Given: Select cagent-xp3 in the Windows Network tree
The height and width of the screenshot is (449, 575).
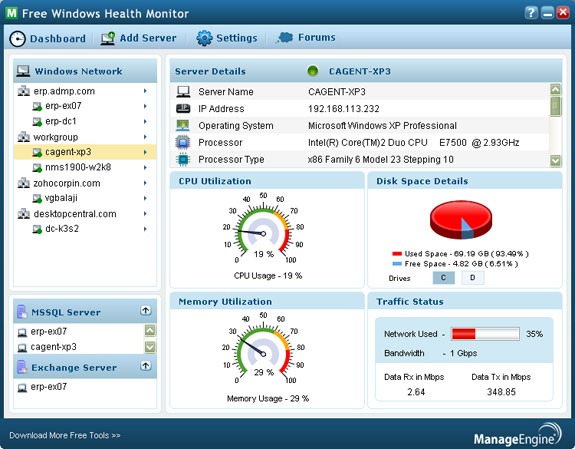Looking at the screenshot, I should click(85, 152).
